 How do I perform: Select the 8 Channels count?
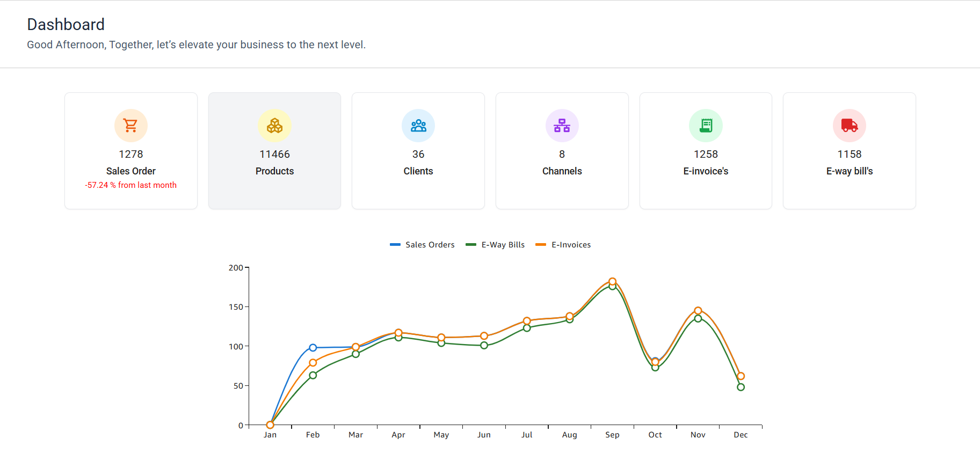[562, 155]
